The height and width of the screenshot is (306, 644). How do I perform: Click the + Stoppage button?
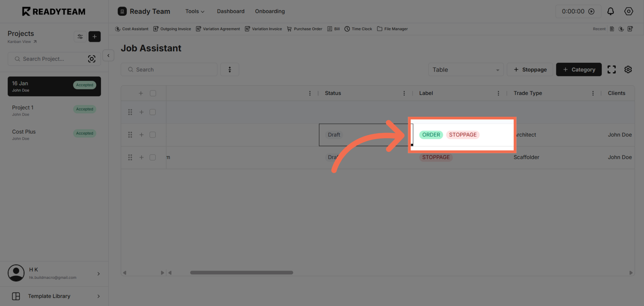pos(530,70)
